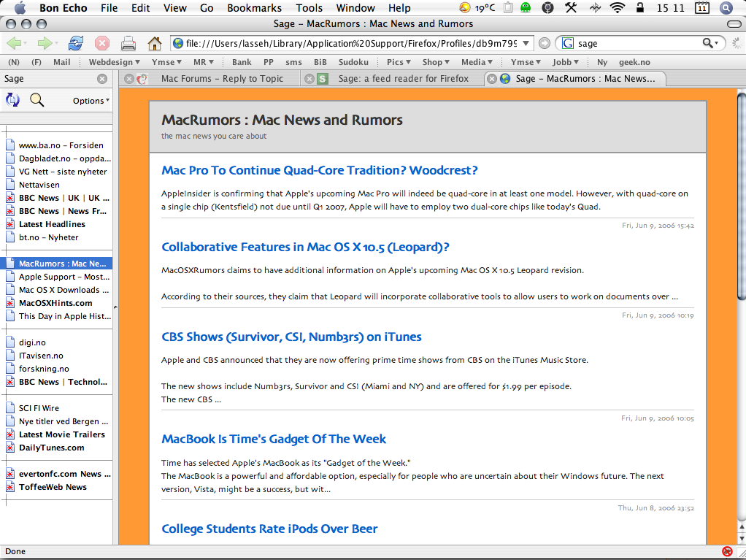Open the Sage Options dropdown
The width and height of the screenshot is (746, 560).
(x=91, y=101)
